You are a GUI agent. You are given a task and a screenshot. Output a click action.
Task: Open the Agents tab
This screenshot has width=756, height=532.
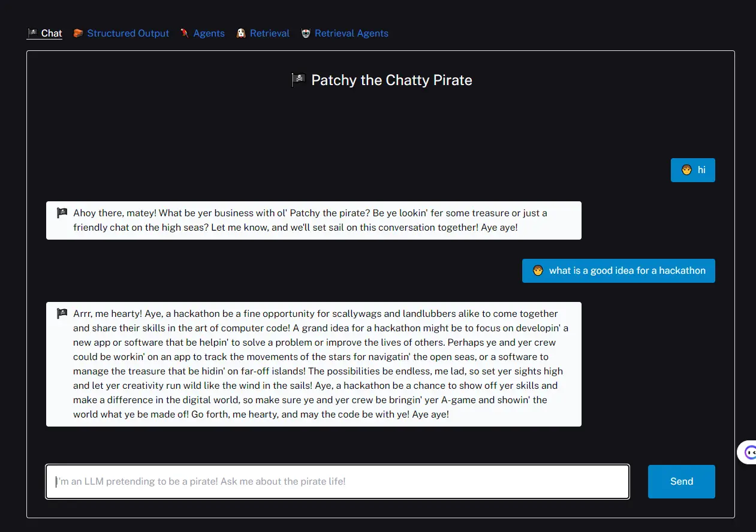click(x=203, y=34)
